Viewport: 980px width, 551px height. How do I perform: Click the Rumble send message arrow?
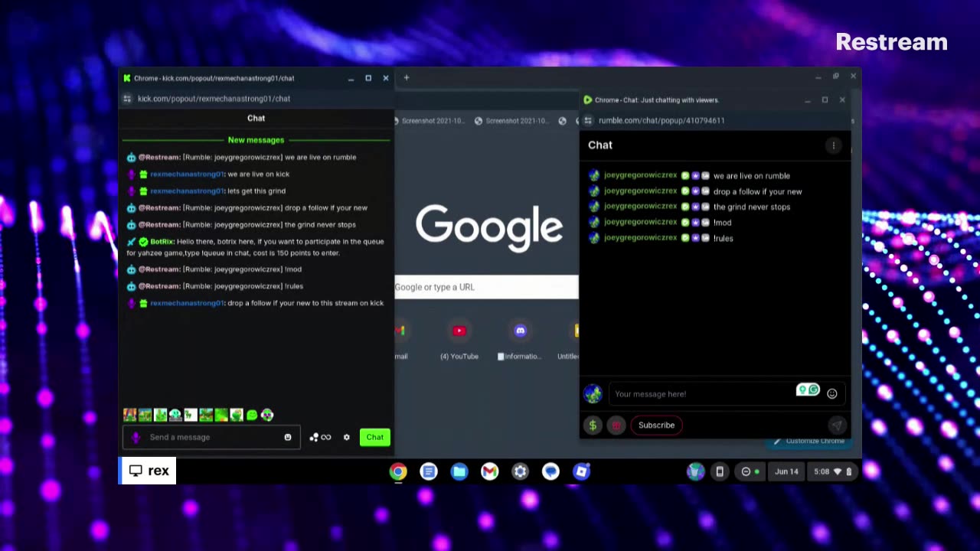pos(836,425)
